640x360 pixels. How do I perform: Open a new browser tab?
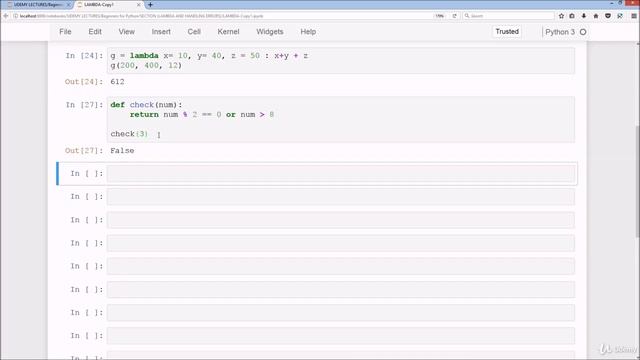[150, 5]
